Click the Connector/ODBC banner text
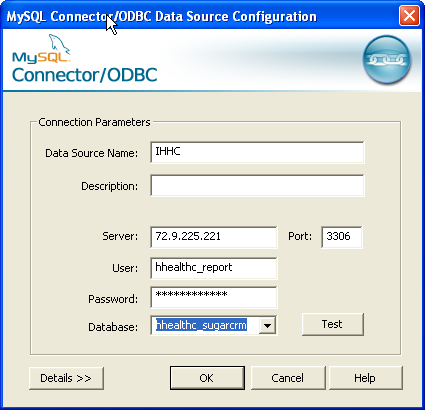This screenshot has width=425, height=410. pyautogui.click(x=85, y=75)
